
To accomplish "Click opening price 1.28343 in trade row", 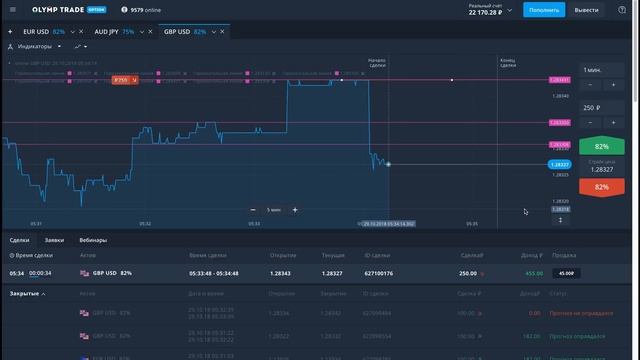I will click(280, 273).
